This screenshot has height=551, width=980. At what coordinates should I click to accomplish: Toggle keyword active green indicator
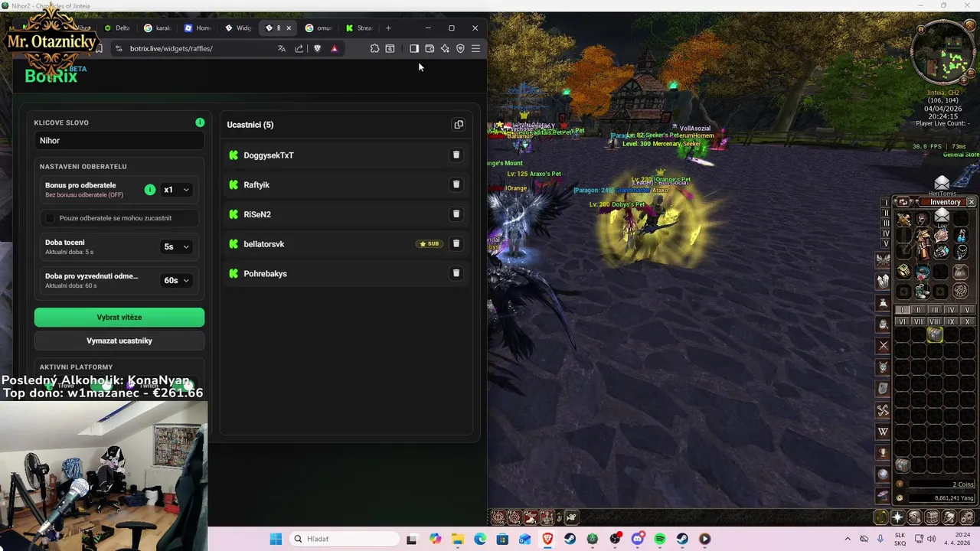pyautogui.click(x=200, y=122)
